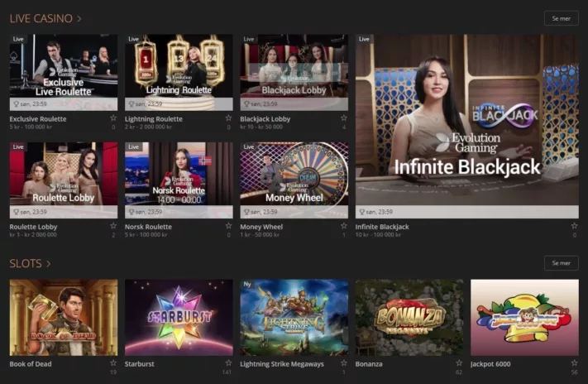Viewport: 588px width, 384px height.
Task: Click bet range 10 kr - 100 000 kr
Action: (378, 234)
